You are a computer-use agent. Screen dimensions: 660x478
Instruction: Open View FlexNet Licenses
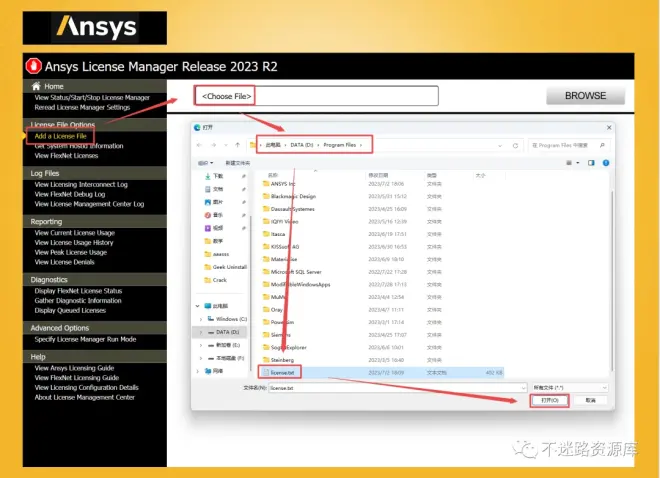coord(66,156)
